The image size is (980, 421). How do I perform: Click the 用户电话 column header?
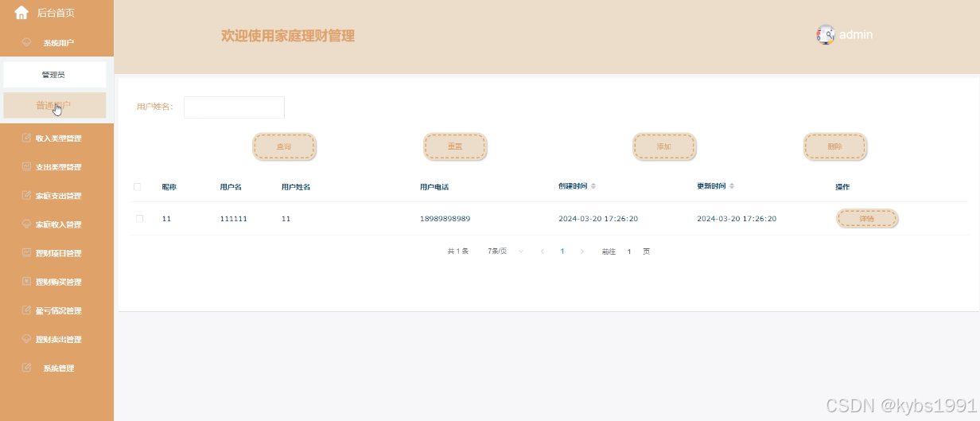point(434,187)
